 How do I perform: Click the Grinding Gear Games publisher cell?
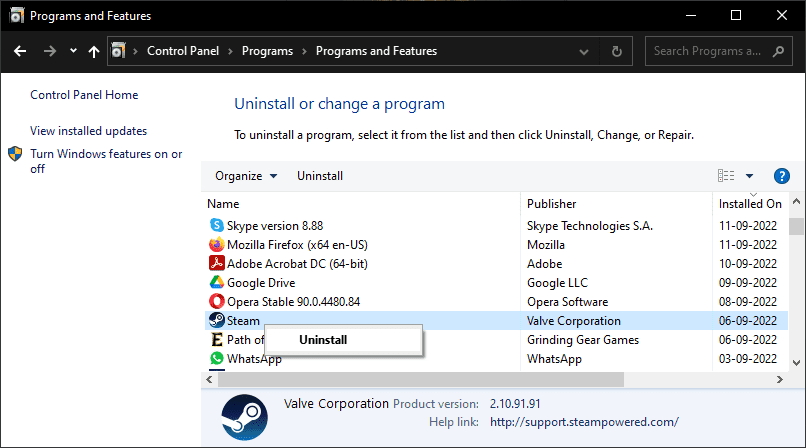point(583,340)
